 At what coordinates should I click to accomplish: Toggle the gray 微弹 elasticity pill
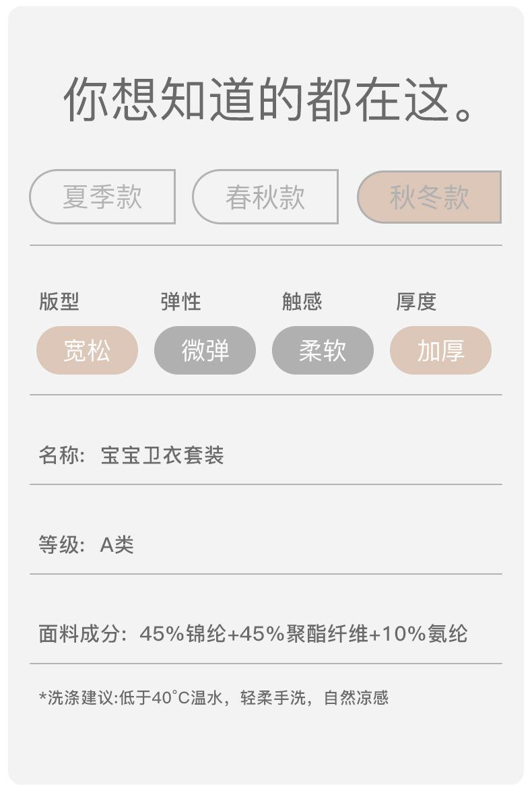pos(205,350)
